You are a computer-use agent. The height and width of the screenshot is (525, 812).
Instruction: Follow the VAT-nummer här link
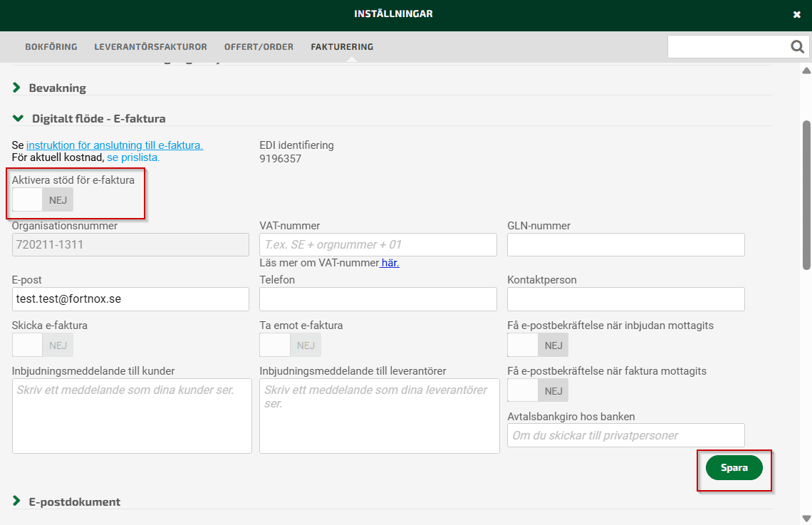click(390, 263)
